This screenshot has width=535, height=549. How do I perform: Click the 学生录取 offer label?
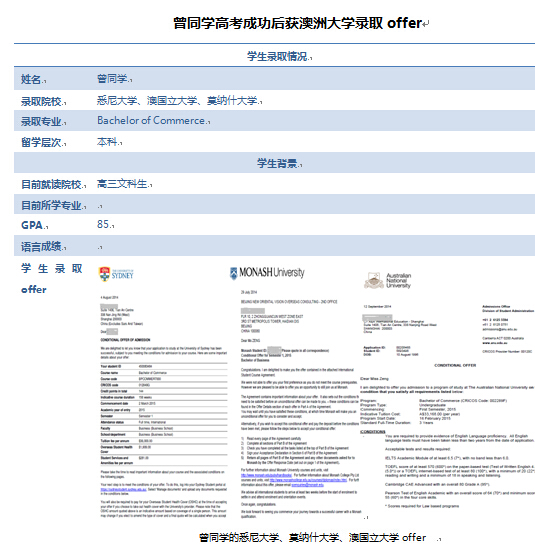[x=51, y=279]
